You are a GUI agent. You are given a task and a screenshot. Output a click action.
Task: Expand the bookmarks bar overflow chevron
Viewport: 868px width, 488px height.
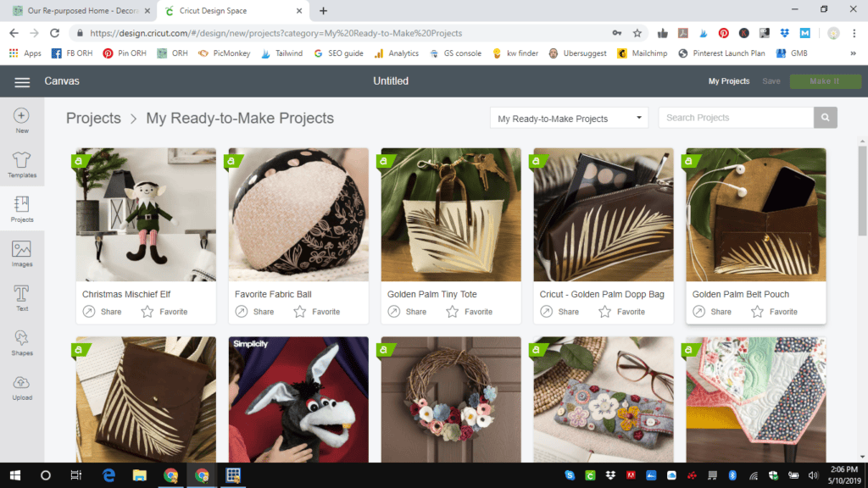click(x=853, y=53)
